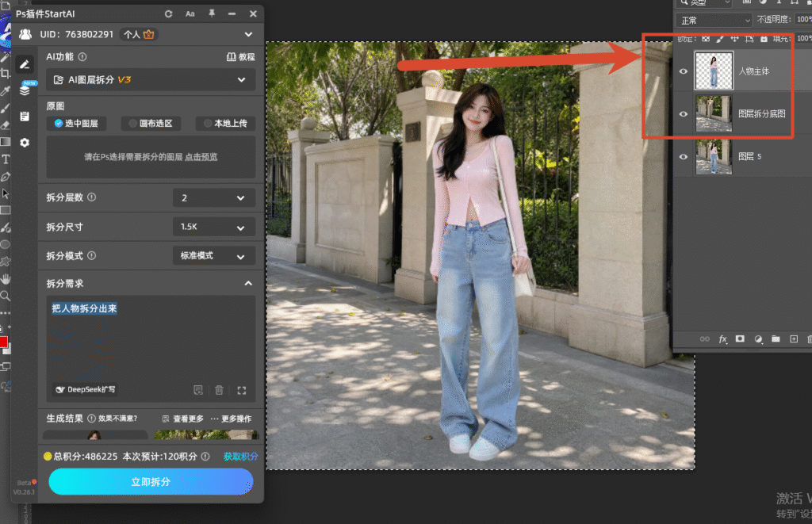Select Photoshop Eraser tool
Screen dimensions: 812x524
point(6,124)
